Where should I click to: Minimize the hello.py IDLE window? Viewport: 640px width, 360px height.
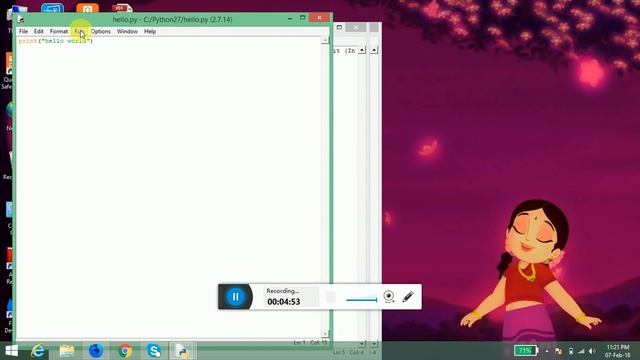pyautogui.click(x=290, y=18)
